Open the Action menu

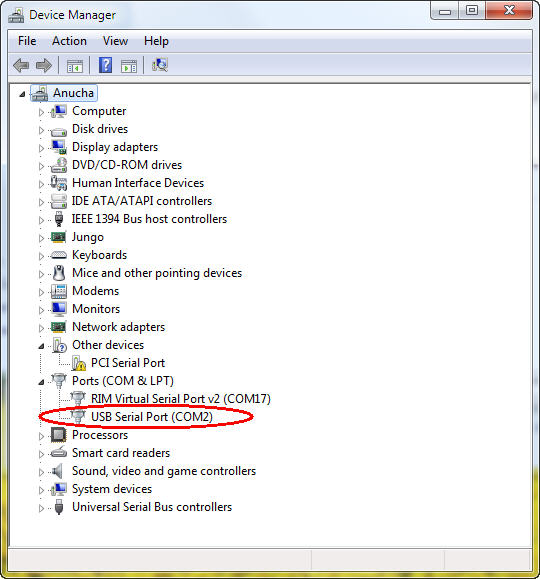pyautogui.click(x=69, y=41)
